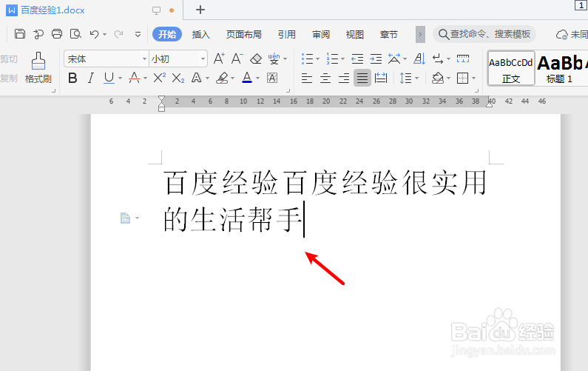The image size is (588, 371).
Task: Open the Underline style dropdown arrow
Action: tap(120, 78)
